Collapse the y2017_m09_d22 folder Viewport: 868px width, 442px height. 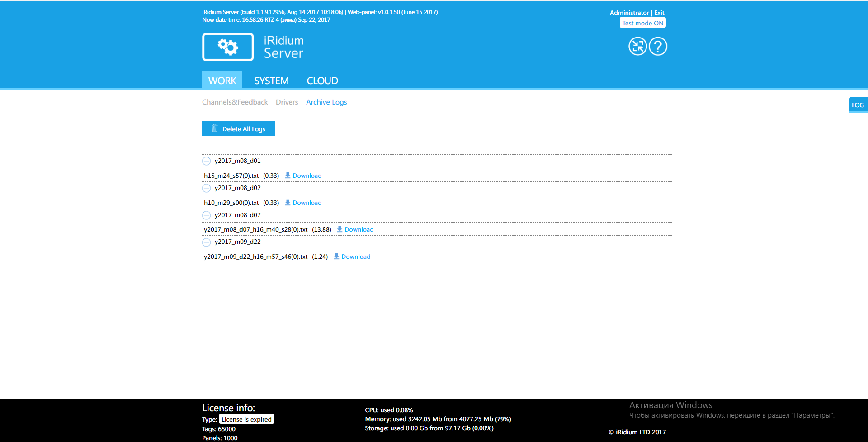pyautogui.click(x=207, y=242)
